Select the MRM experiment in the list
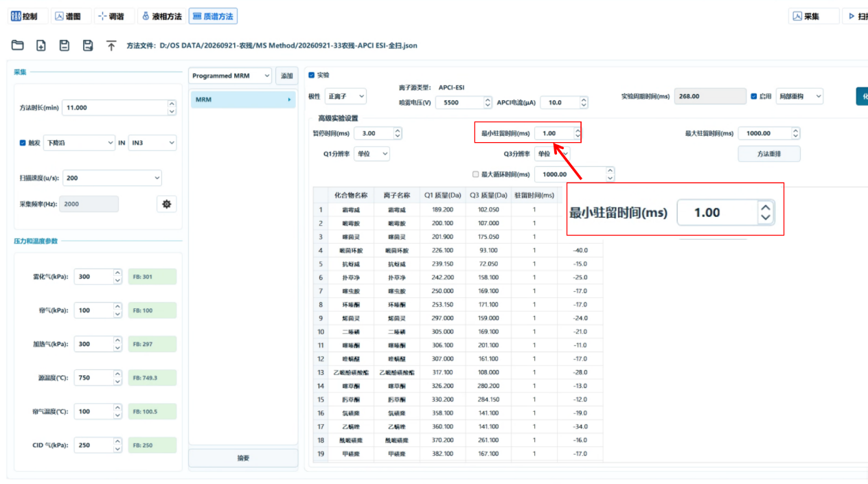This screenshot has height=484, width=868. coord(243,100)
